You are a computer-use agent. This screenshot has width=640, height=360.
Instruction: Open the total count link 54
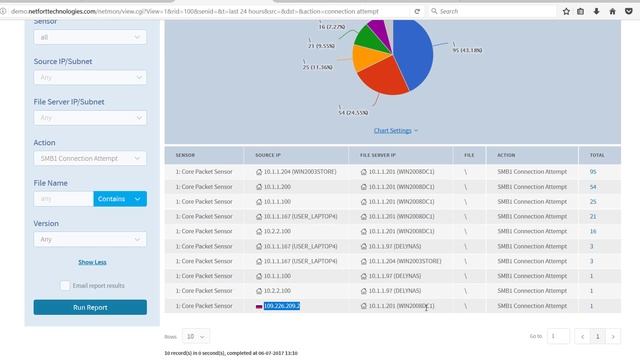[x=593, y=187]
